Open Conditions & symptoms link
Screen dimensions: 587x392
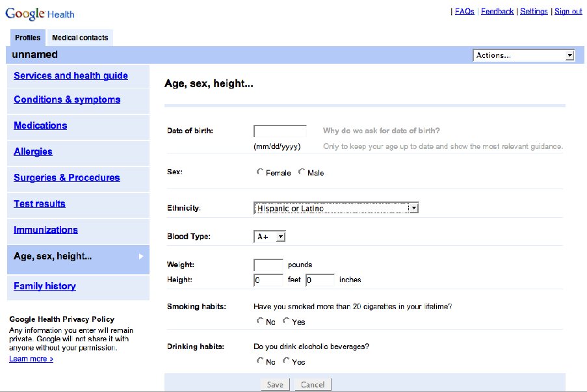[x=67, y=99]
